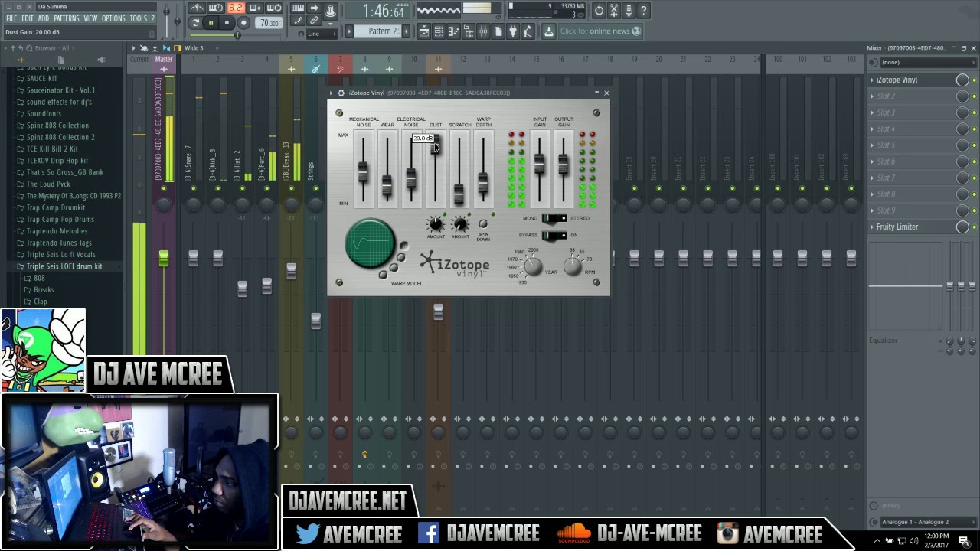The width and height of the screenshot is (980, 551).
Task: Click the Input Gain slider handle
Action: [x=540, y=165]
